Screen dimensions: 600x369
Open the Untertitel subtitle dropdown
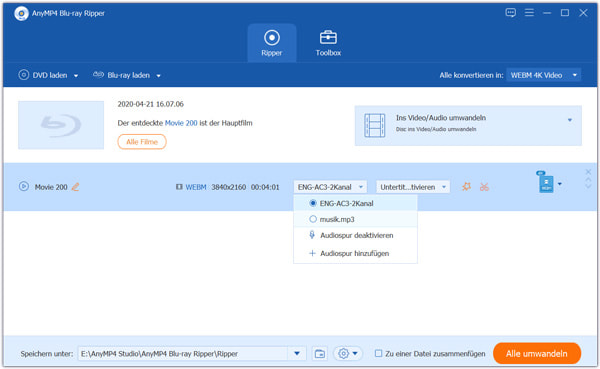(x=413, y=187)
